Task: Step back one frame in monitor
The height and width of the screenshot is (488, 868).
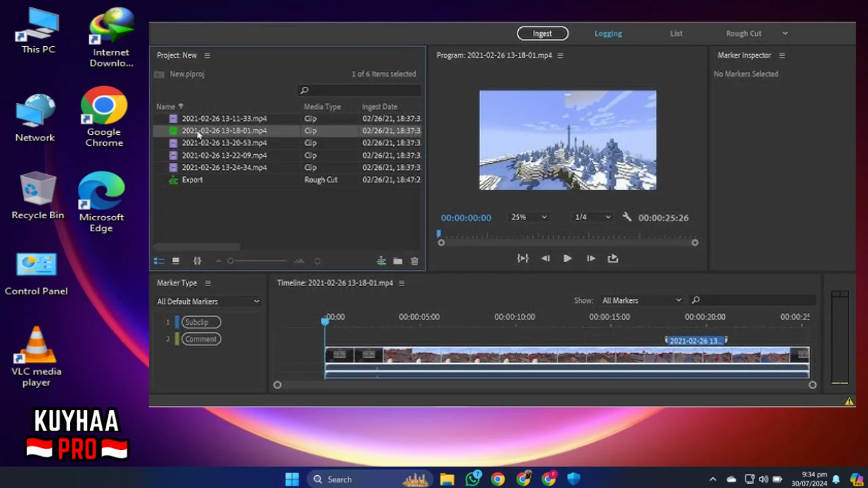Action: 545,258
